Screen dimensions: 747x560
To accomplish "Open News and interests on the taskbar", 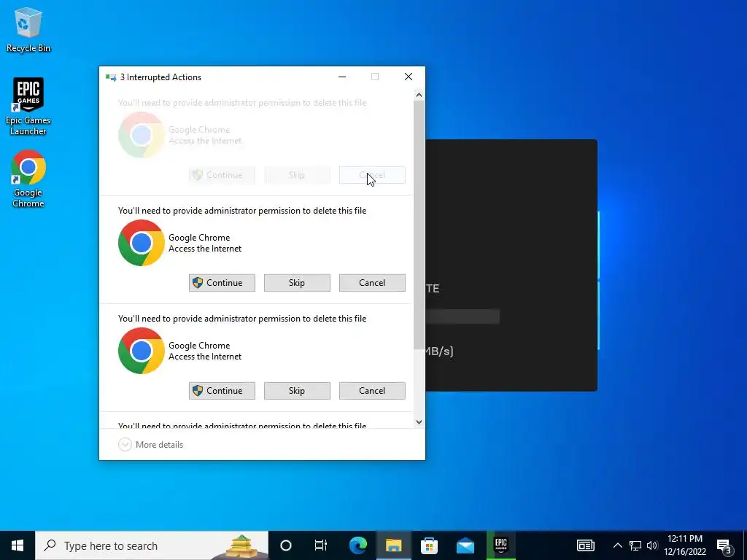I will point(586,545).
